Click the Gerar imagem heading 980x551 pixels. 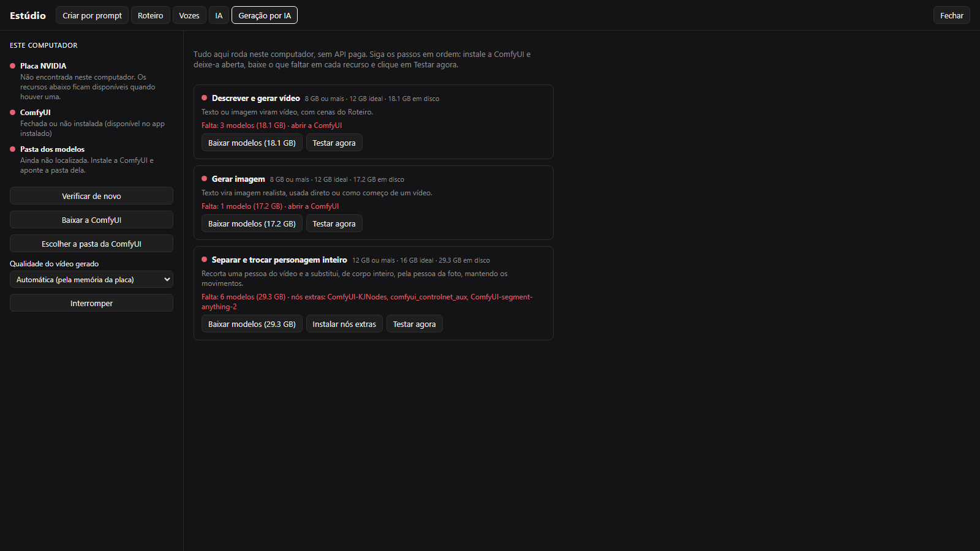point(238,179)
